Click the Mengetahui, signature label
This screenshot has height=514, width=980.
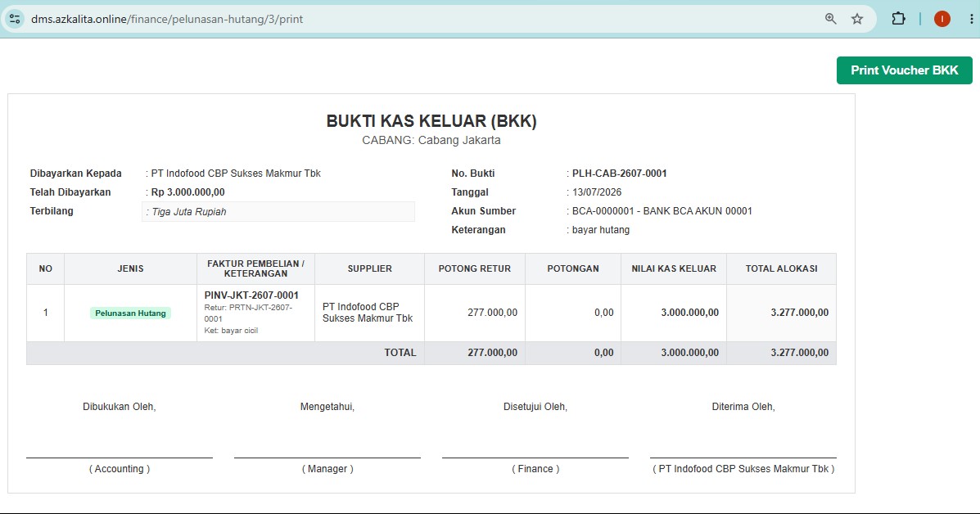tap(327, 407)
